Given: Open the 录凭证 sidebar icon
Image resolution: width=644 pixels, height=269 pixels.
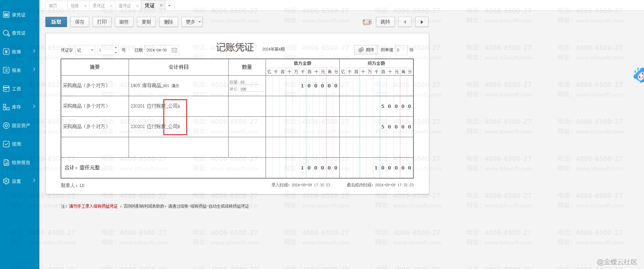Looking at the screenshot, I should click(6, 14).
